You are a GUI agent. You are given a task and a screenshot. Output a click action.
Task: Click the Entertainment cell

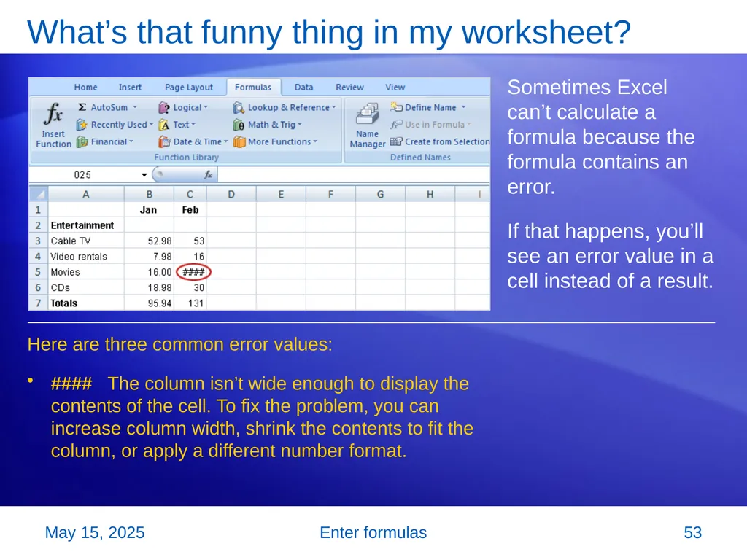click(x=86, y=225)
